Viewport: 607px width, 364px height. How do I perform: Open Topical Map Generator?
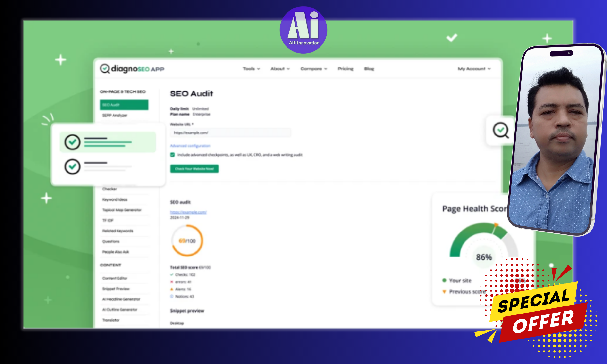pyautogui.click(x=122, y=210)
